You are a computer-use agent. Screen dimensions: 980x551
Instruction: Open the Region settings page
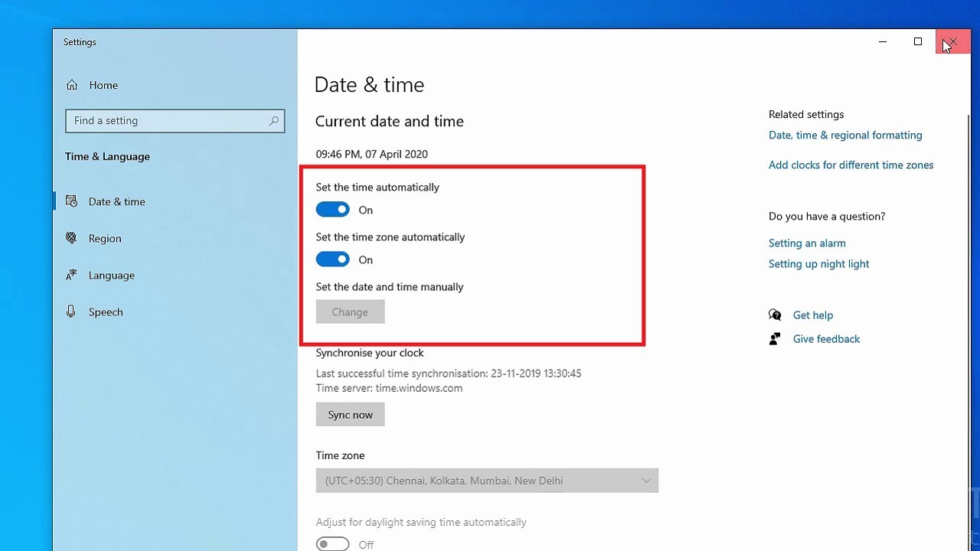(105, 238)
